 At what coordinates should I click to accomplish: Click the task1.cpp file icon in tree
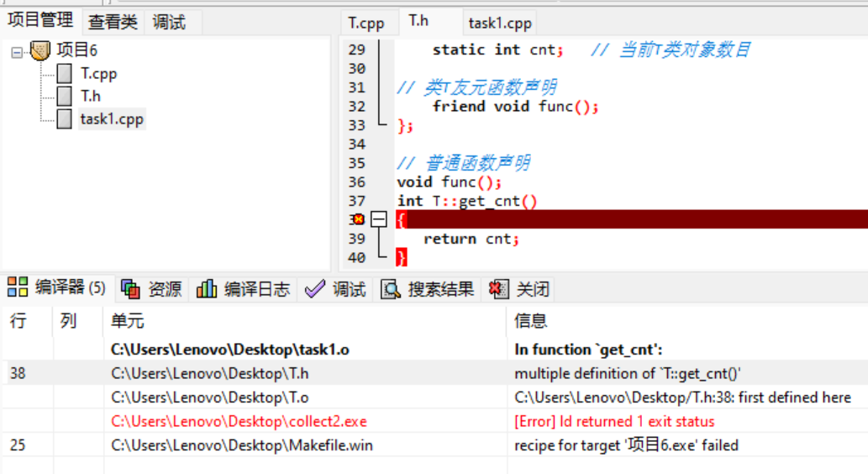(64, 118)
